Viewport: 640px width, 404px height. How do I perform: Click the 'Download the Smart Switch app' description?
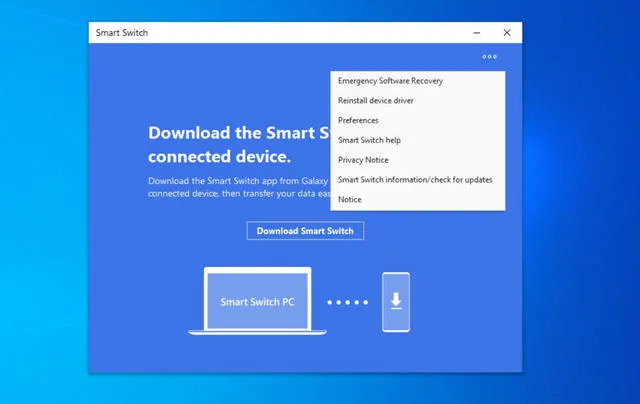coord(239,187)
